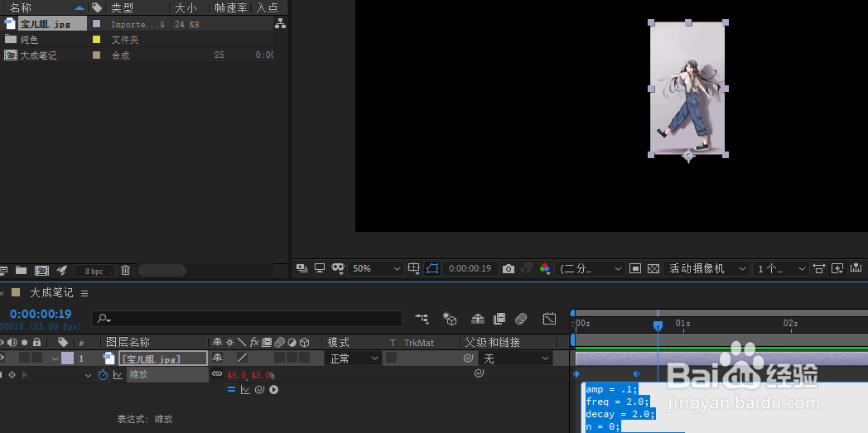
Task: Click the Fast Previews lightning icon
Action: (837, 269)
